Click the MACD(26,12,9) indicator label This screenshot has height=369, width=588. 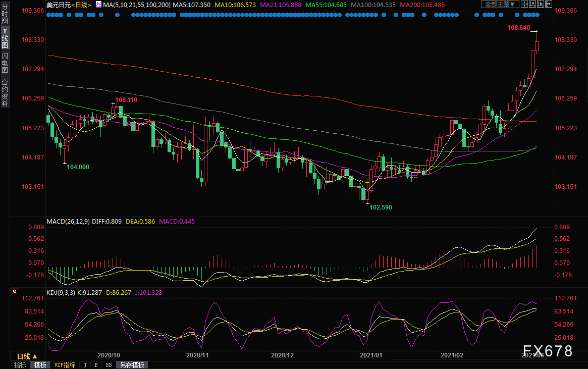coord(68,221)
